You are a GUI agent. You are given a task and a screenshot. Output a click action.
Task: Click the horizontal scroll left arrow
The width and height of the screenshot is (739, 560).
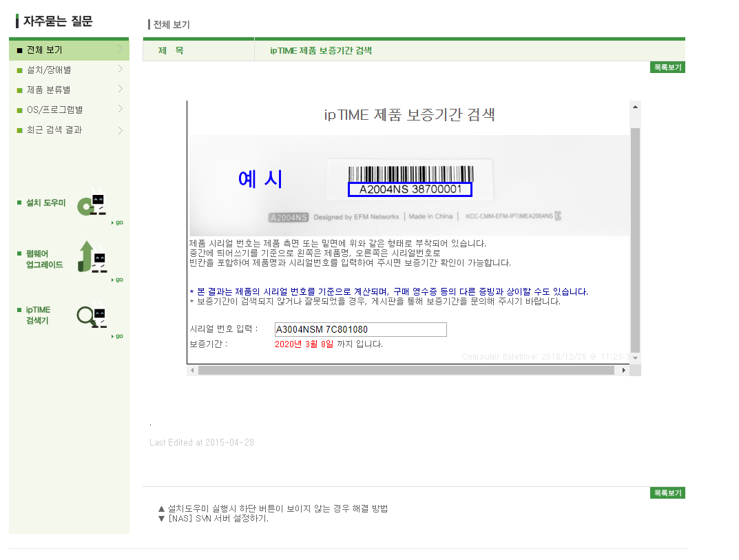point(192,371)
